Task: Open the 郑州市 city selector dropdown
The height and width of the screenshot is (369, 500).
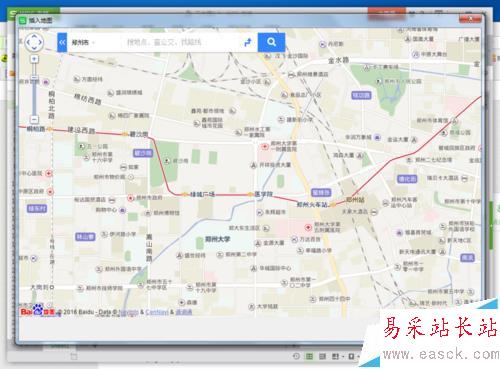Action: point(83,43)
